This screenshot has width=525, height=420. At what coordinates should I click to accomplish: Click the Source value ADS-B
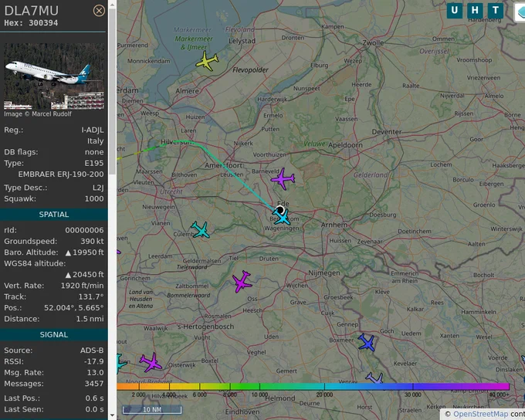point(92,351)
